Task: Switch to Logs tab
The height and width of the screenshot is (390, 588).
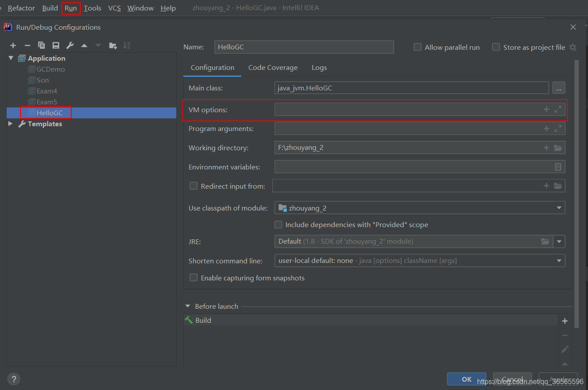Action: coord(319,68)
